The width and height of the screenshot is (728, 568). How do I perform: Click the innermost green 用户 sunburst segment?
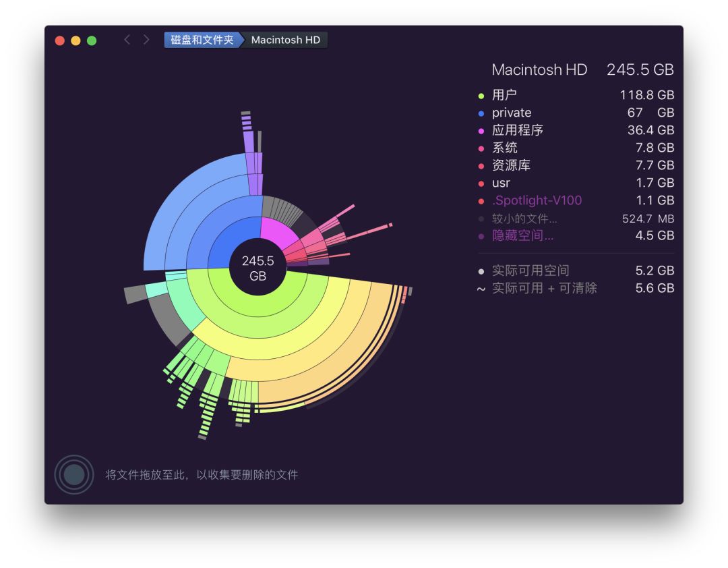tap(260, 307)
